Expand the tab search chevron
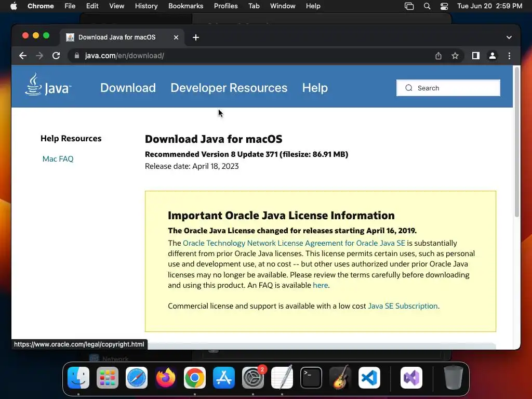Image resolution: width=532 pixels, height=399 pixels. point(509,37)
